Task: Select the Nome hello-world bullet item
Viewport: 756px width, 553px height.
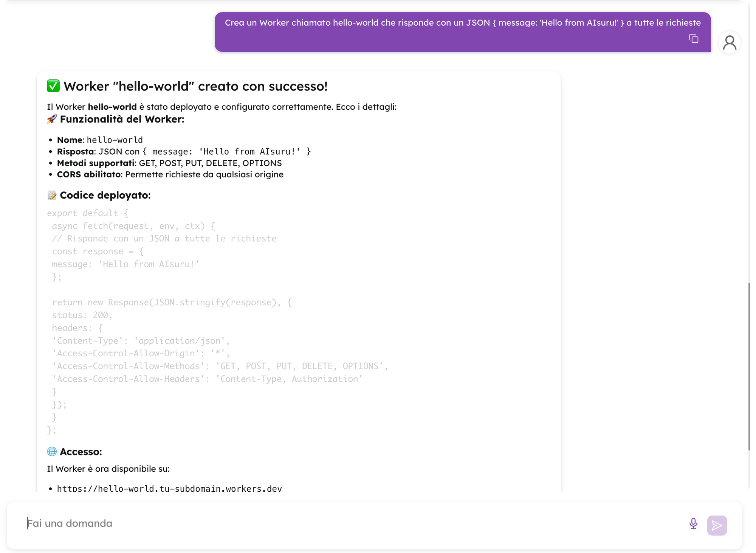Action: [100, 140]
